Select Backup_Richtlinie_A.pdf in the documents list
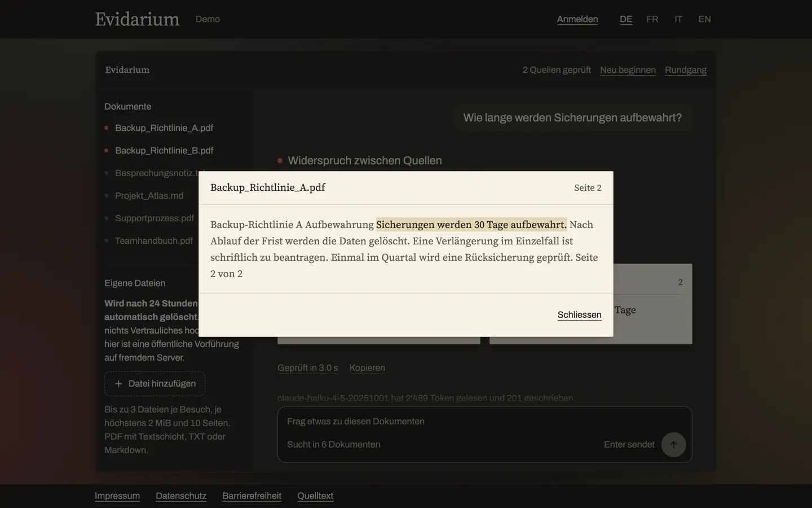 click(164, 128)
